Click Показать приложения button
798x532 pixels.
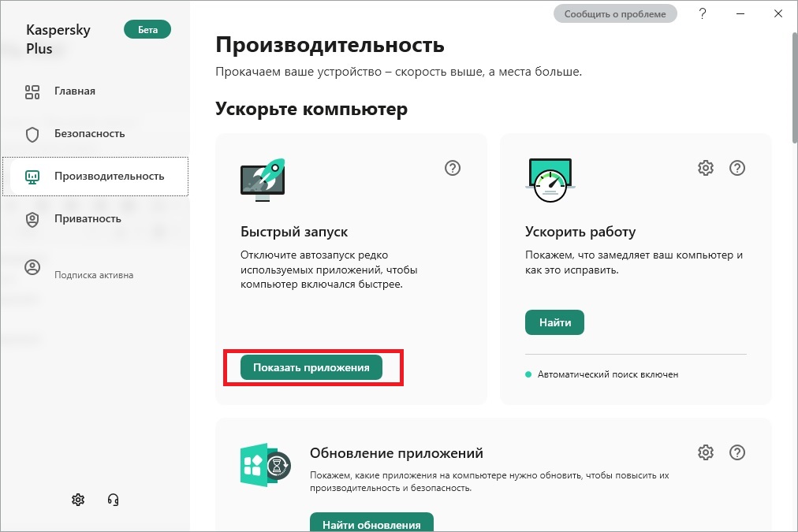(311, 368)
